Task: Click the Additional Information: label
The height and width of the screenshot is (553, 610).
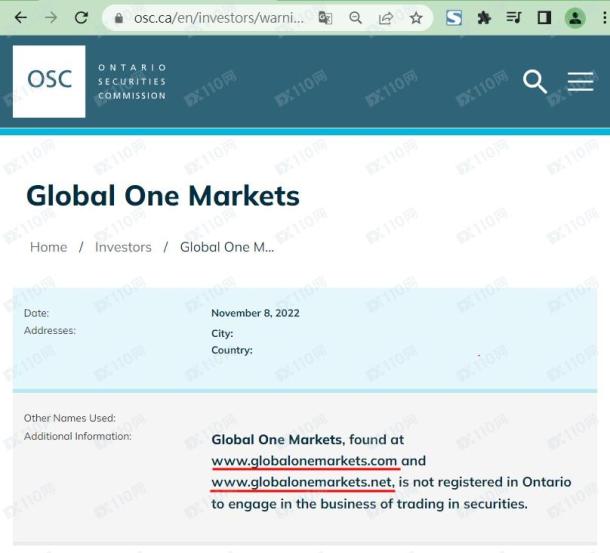Action: click(x=77, y=436)
